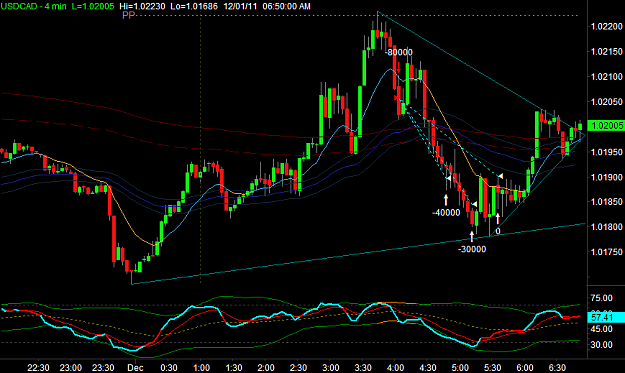Screen dimensions: 625x373
Task: Click the 6:00 time axis label
Action: (525, 368)
